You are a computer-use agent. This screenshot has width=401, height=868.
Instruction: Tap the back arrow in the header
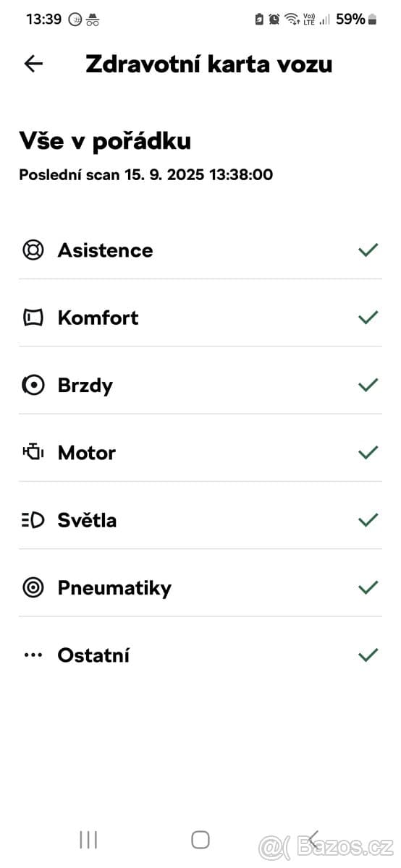pyautogui.click(x=33, y=64)
